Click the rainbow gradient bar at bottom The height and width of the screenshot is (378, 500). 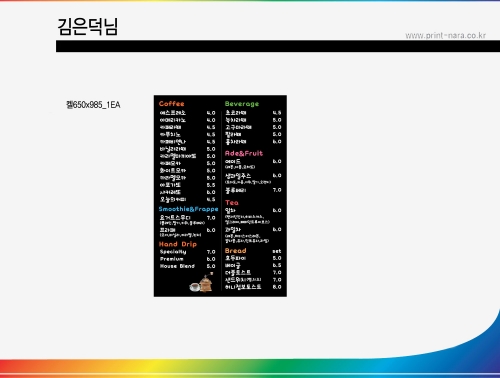coord(250,368)
